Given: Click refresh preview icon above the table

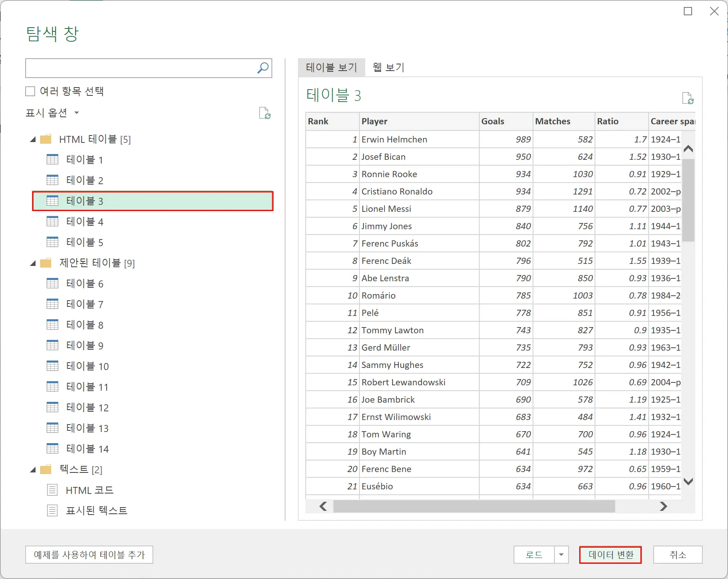Looking at the screenshot, I should click(x=688, y=98).
